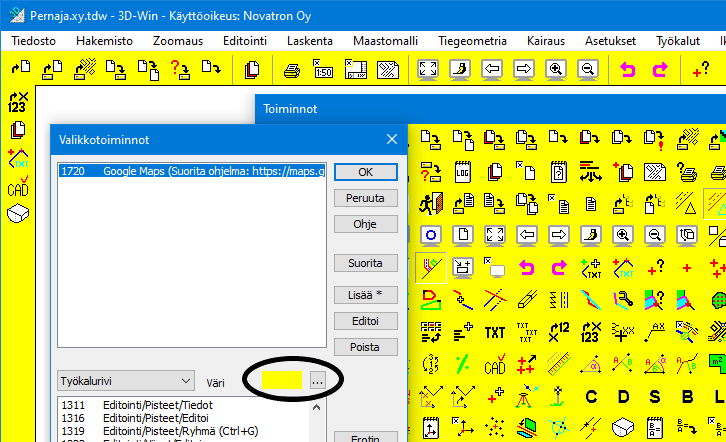Viewport: 726px width, 442px height.
Task: Click the CAD icon in left sidebar
Action: pyautogui.click(x=17, y=187)
